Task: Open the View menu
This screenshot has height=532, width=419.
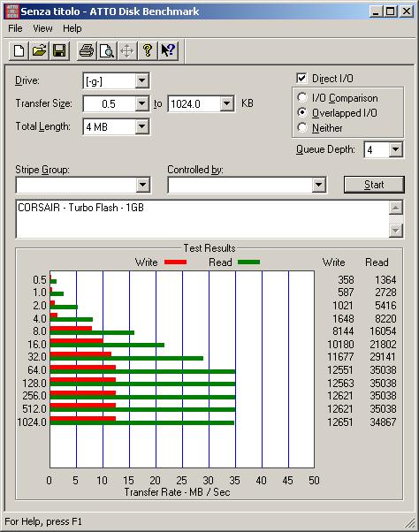Action: point(42,28)
